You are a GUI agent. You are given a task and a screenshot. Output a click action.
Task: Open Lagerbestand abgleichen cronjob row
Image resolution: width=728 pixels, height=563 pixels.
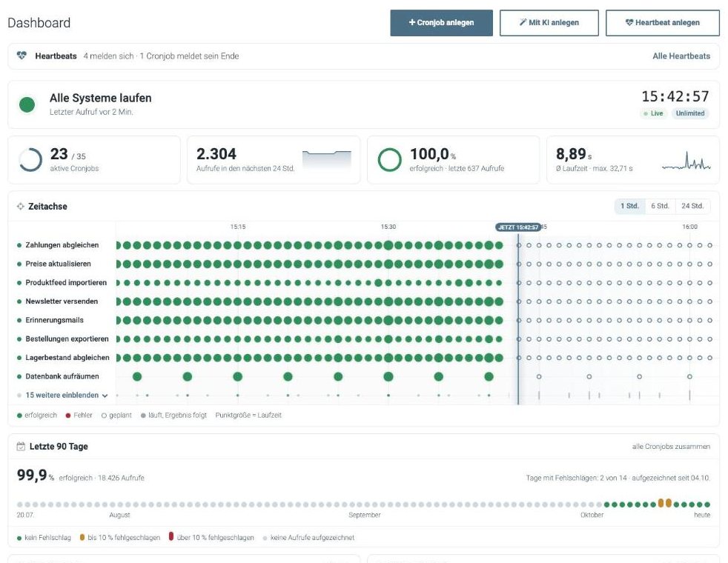[67, 358]
